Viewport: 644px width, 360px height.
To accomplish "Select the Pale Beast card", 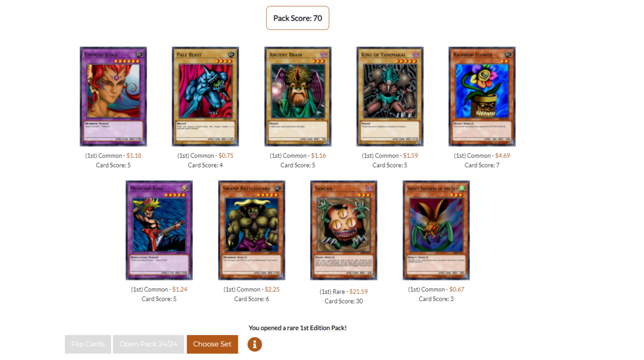I will [x=205, y=96].
